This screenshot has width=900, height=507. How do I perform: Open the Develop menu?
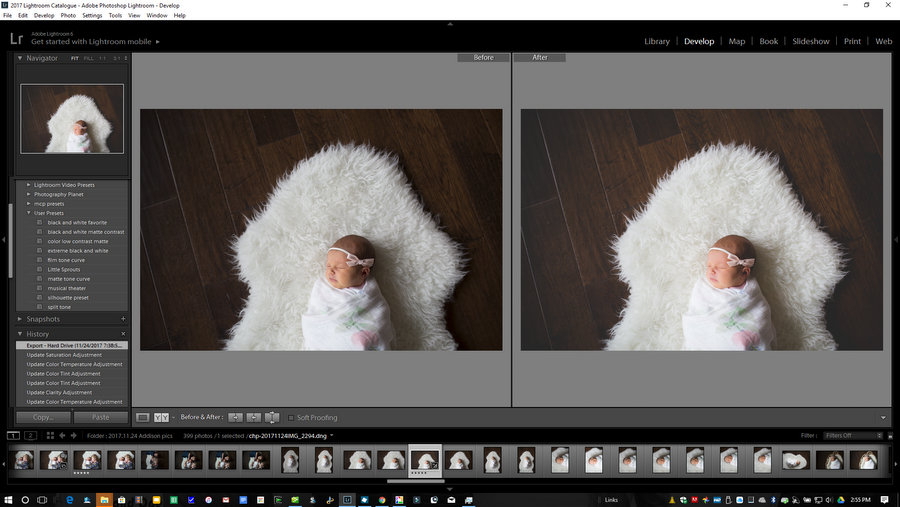[44, 16]
